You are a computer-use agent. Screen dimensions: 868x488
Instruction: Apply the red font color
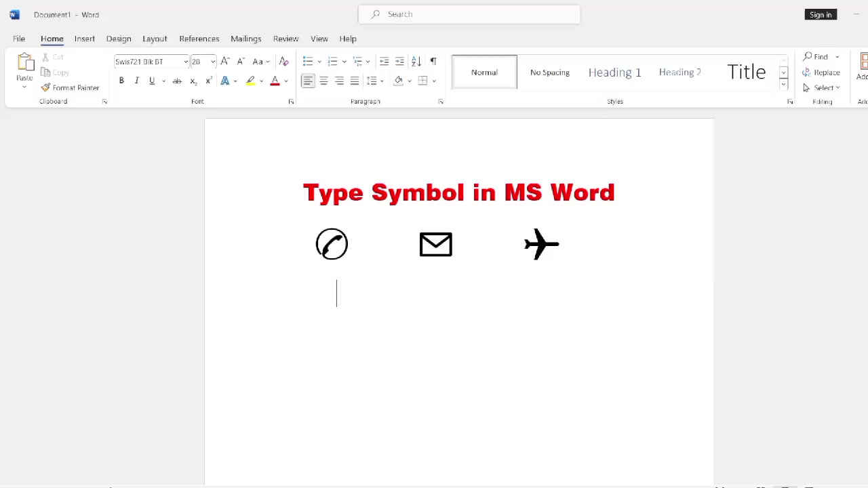point(275,81)
